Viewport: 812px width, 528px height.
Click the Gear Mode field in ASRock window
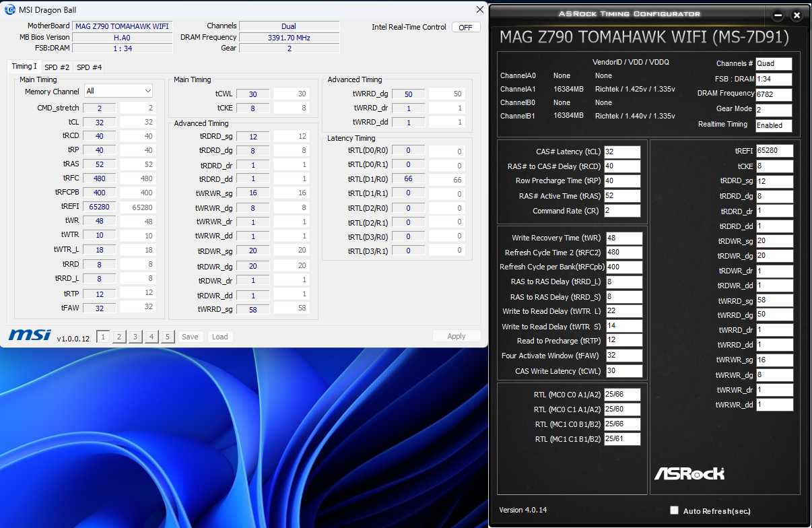tap(774, 110)
